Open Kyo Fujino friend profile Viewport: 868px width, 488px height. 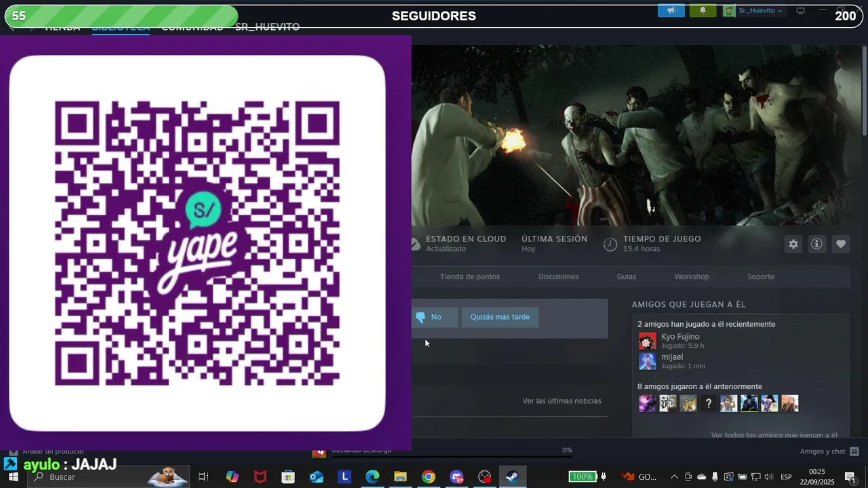680,337
